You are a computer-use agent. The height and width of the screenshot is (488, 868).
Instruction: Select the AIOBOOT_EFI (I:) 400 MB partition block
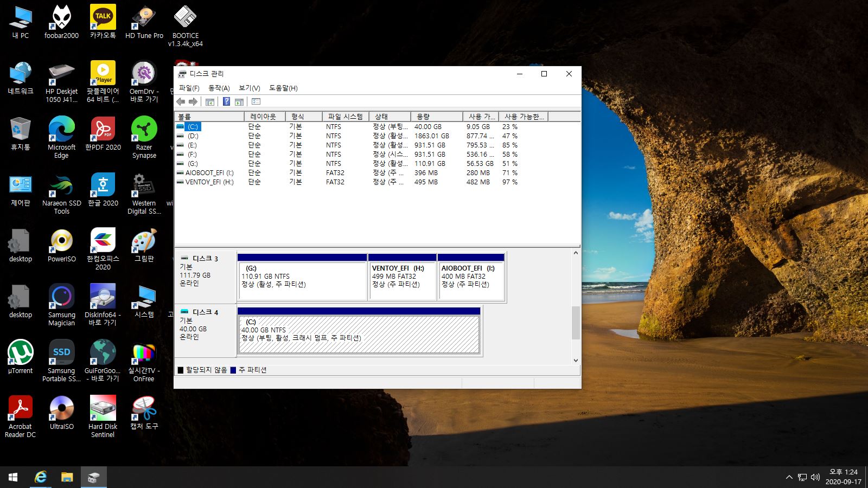pyautogui.click(x=471, y=277)
